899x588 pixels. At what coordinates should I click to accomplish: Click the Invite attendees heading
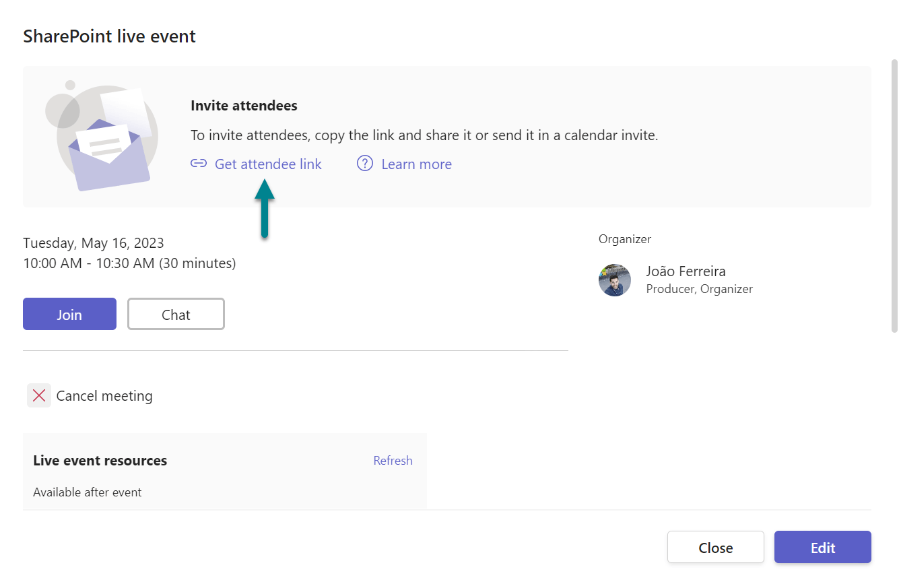[x=244, y=106]
